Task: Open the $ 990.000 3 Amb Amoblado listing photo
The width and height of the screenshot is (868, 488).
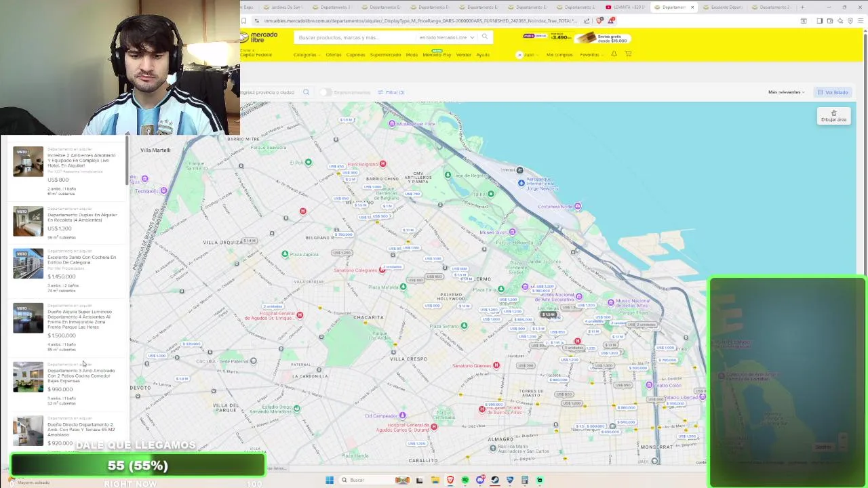Action: click(x=28, y=377)
